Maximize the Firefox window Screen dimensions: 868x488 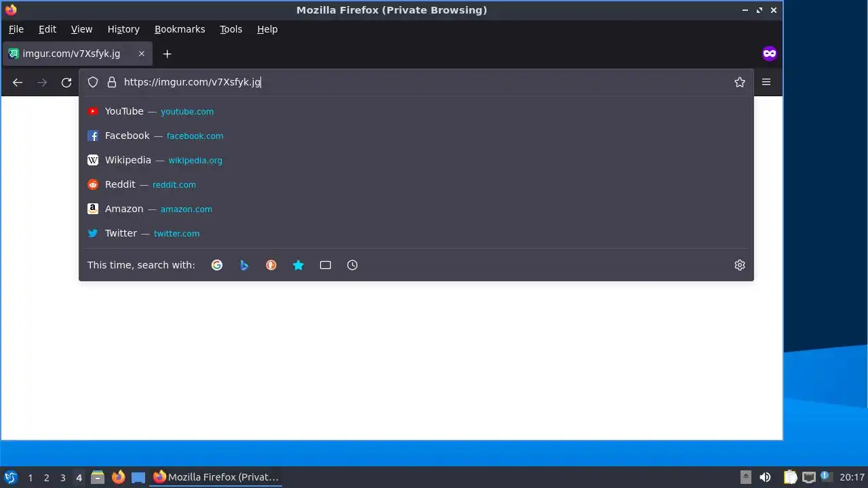tap(759, 10)
